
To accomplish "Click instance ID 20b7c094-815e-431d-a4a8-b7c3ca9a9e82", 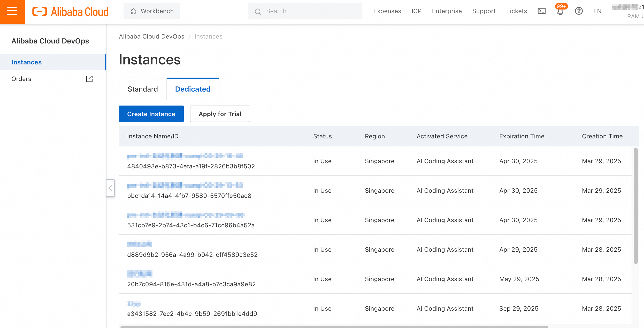I will point(191,284).
